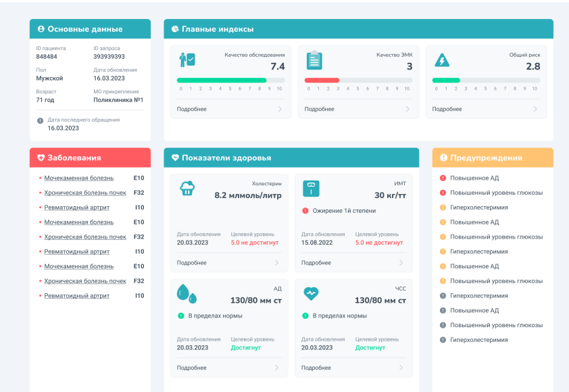Click the cholesterol cupcake icon
Viewport: 569px width, 392px height.
coord(188,189)
